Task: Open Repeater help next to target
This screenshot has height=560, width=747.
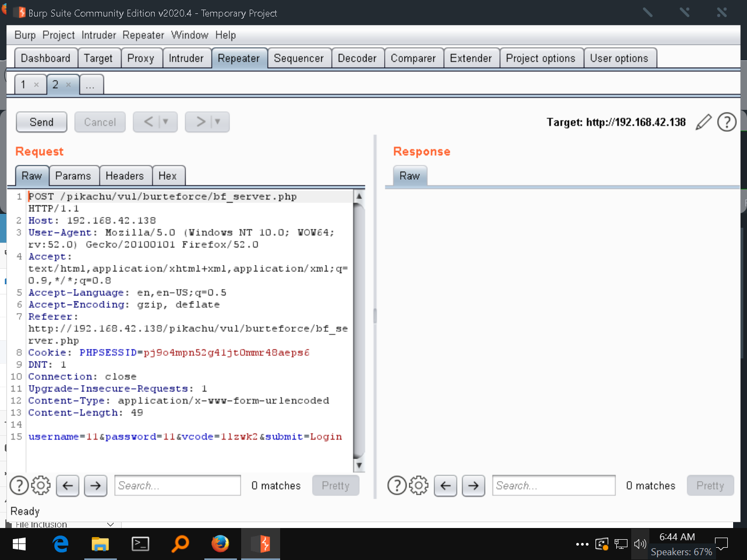Action: (x=727, y=122)
